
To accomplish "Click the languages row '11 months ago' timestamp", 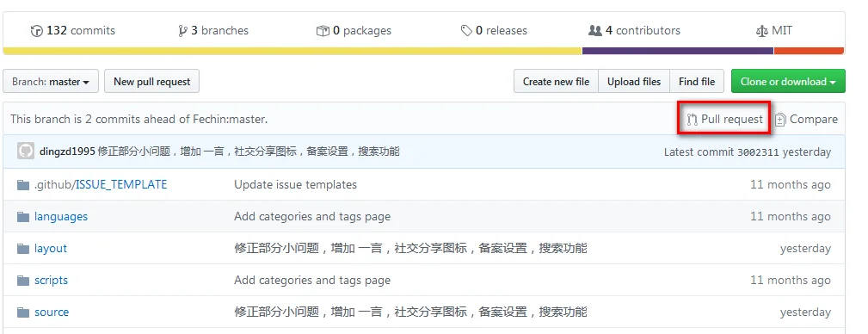I will [791, 217].
